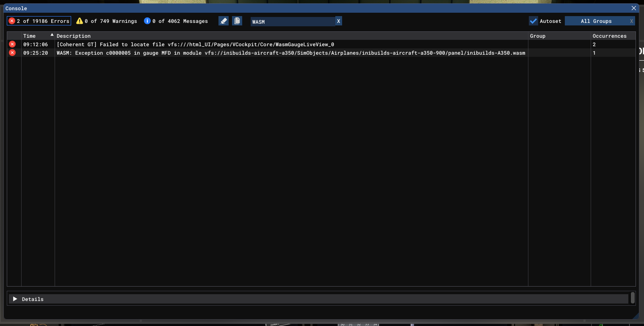Click the copy to clipboard icon
This screenshot has height=326, width=644.
(237, 21)
